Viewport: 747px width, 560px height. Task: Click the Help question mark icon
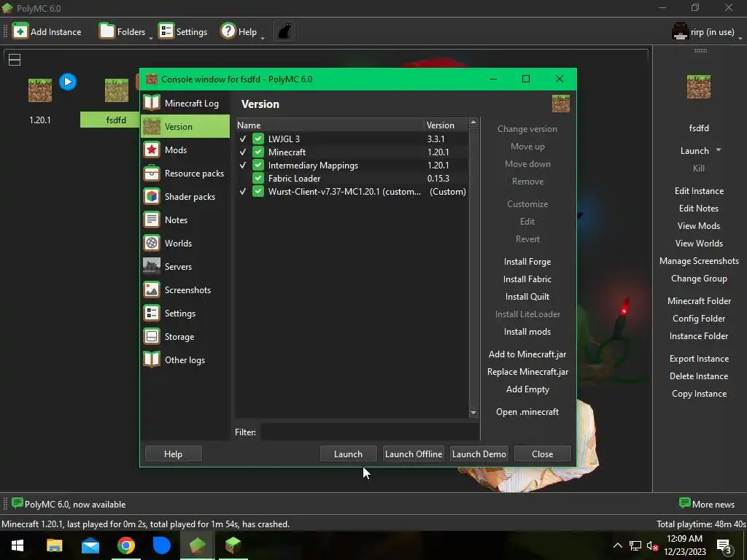(x=228, y=31)
